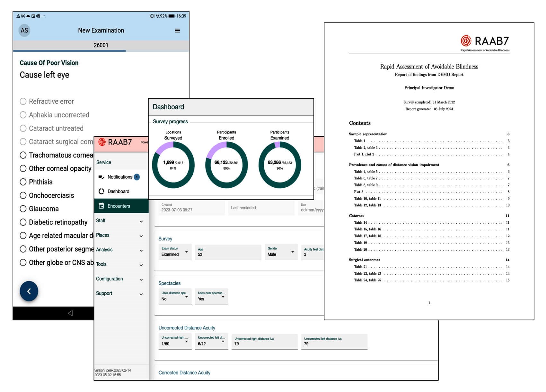Click the Dashboard circle icon
The height and width of the screenshot is (392, 546).
[101, 192]
